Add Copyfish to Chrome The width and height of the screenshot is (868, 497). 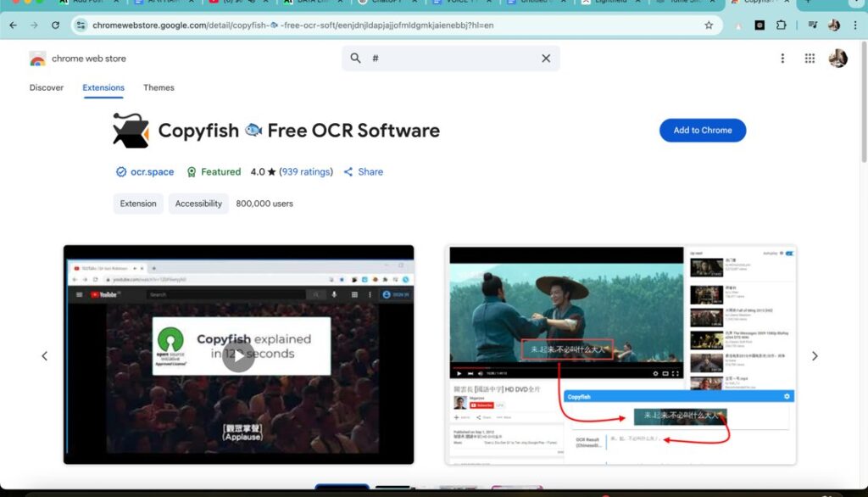pos(703,131)
